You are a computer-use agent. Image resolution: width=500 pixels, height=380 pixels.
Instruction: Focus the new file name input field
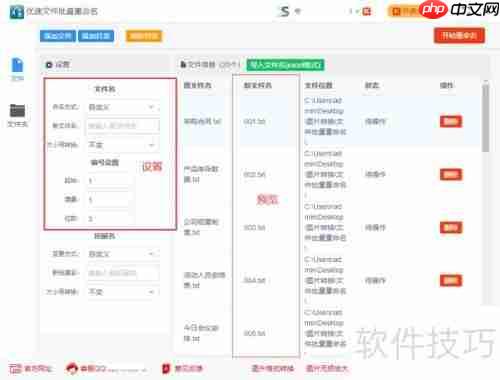coord(123,126)
